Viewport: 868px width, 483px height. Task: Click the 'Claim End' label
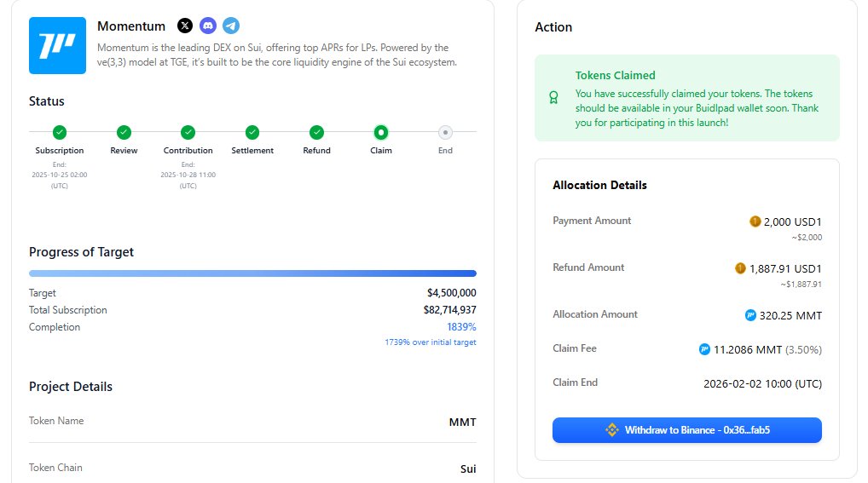[576, 382]
